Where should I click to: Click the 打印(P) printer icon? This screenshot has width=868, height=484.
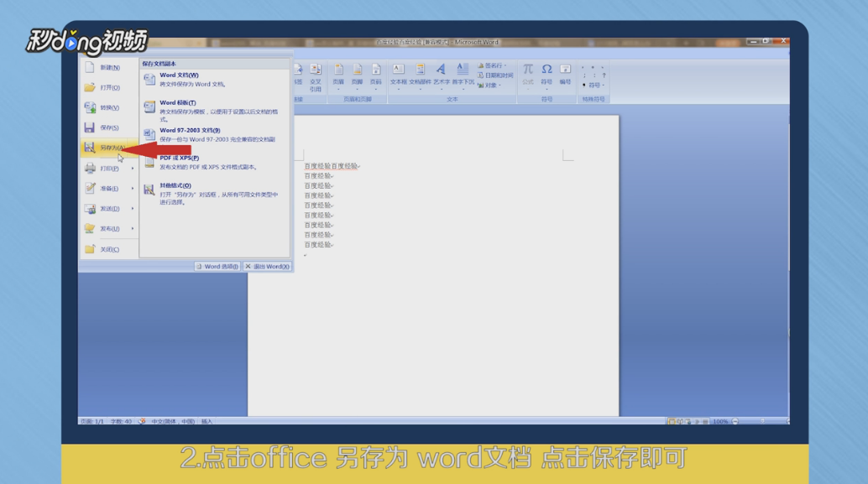coord(90,168)
